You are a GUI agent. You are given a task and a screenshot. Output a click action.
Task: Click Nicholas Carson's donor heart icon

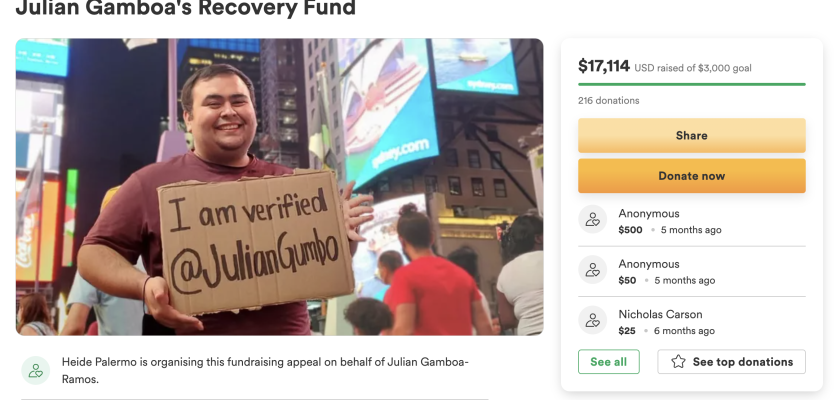tap(592, 320)
